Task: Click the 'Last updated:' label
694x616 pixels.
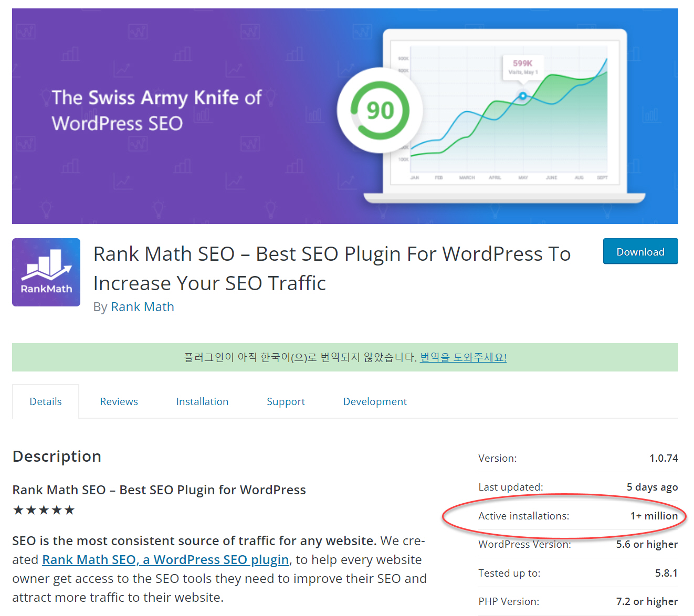Action: point(510,487)
